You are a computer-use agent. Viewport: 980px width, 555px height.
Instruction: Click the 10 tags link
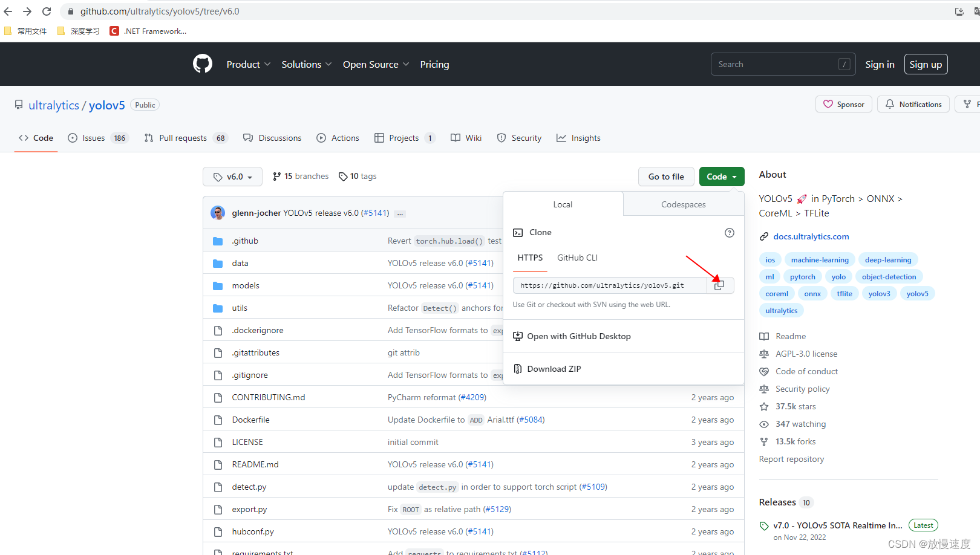point(358,177)
